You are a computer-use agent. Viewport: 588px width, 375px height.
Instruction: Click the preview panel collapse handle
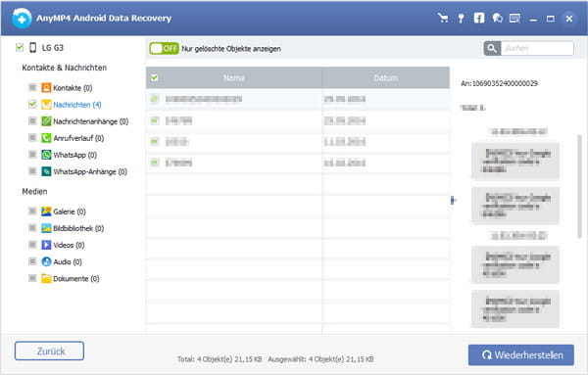point(453,201)
